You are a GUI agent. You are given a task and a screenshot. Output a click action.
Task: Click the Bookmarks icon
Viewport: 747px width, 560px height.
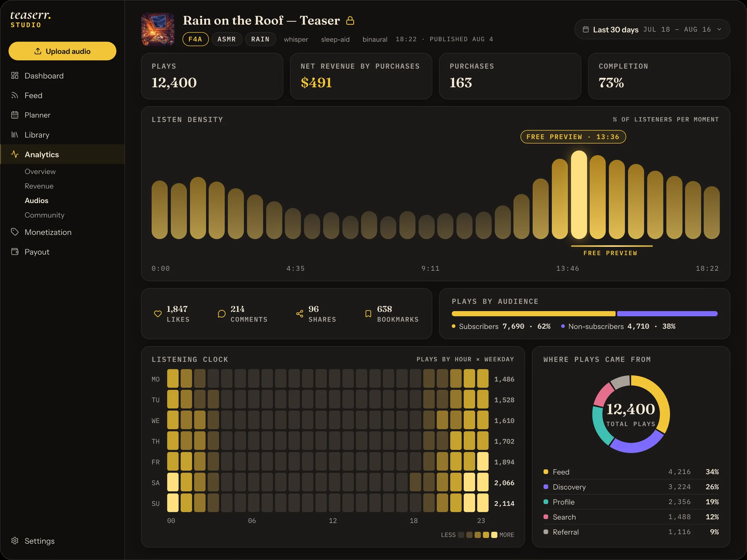pos(368,314)
